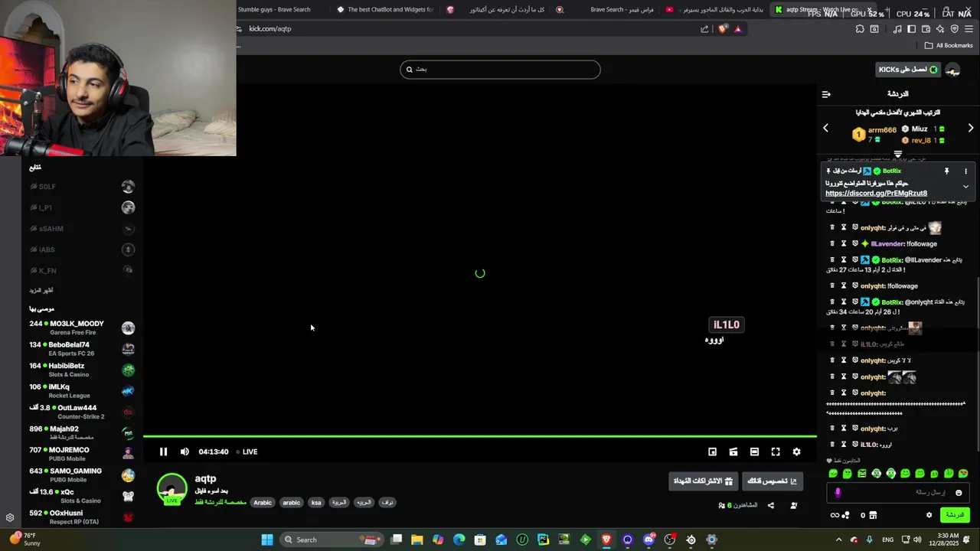Open the KICKs shop icon
The image size is (980, 551).
click(873, 515)
